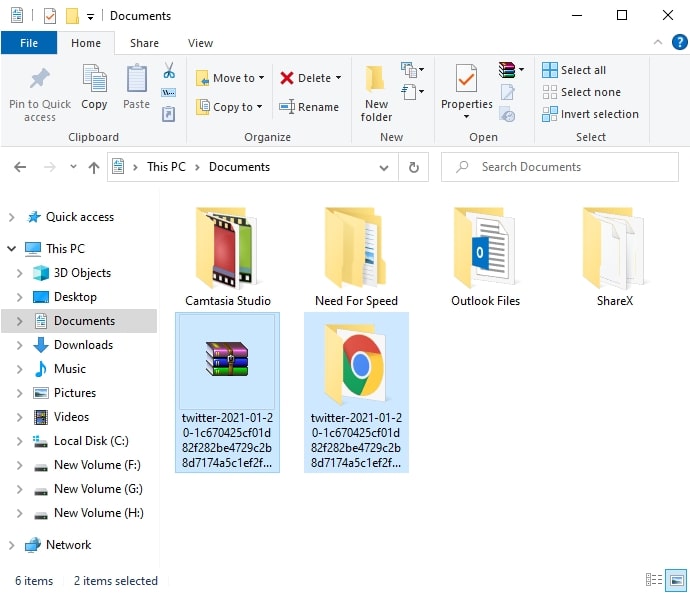Select the twitter folder with Chrome icon
Viewport: 690px width, 593px height.
356,392
